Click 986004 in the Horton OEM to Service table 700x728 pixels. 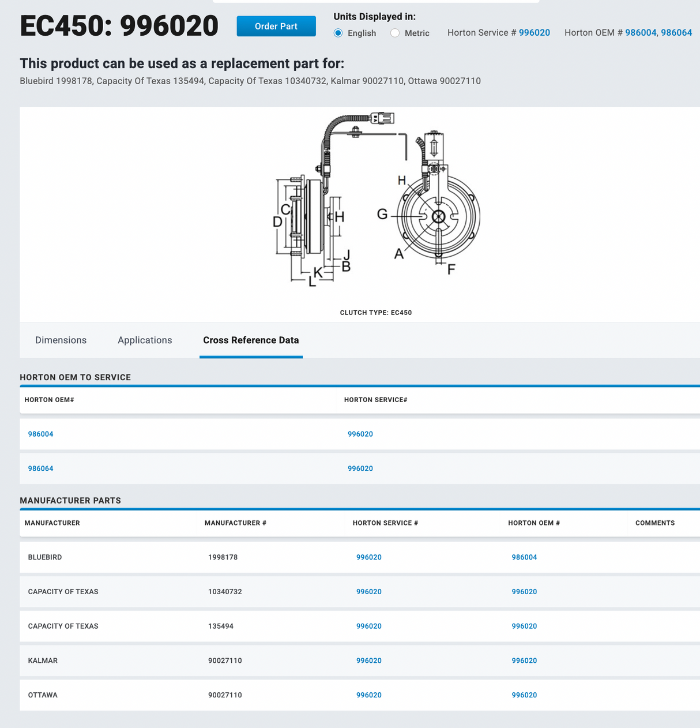[x=40, y=434]
